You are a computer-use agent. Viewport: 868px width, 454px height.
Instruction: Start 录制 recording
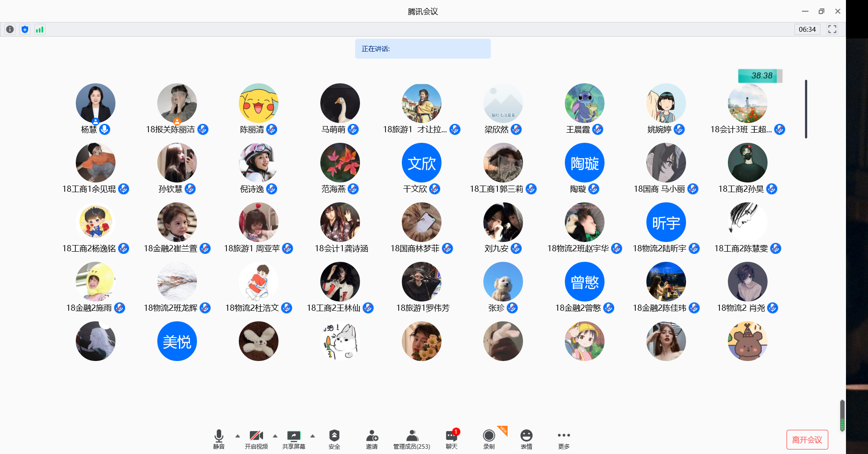coord(489,439)
